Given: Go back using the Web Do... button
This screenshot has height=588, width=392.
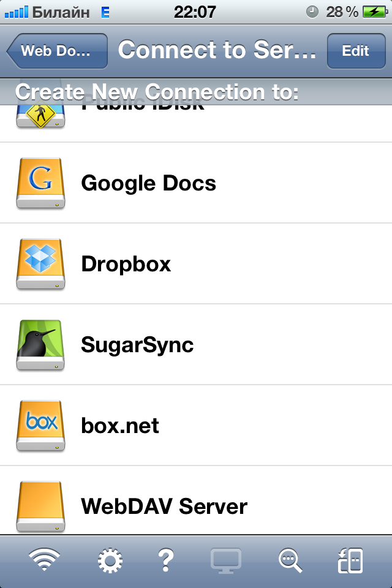Looking at the screenshot, I should click(x=57, y=51).
